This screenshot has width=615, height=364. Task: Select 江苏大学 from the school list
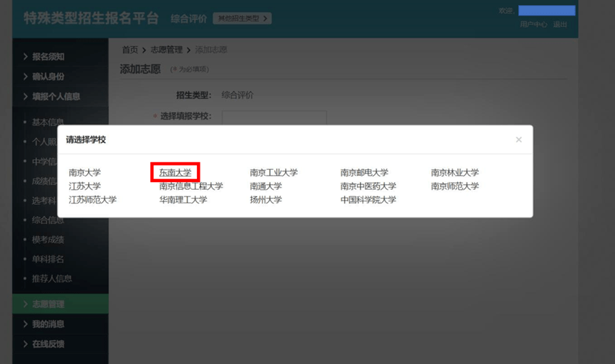pos(85,186)
